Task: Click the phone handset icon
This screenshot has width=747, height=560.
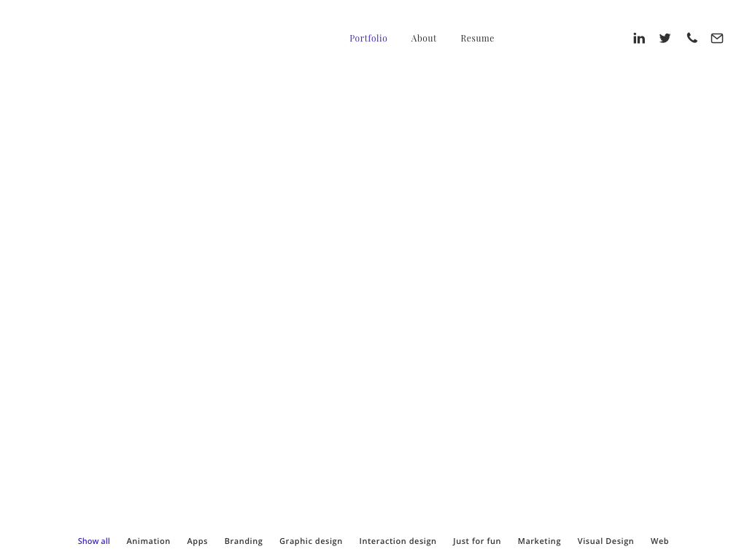Action: point(692,38)
